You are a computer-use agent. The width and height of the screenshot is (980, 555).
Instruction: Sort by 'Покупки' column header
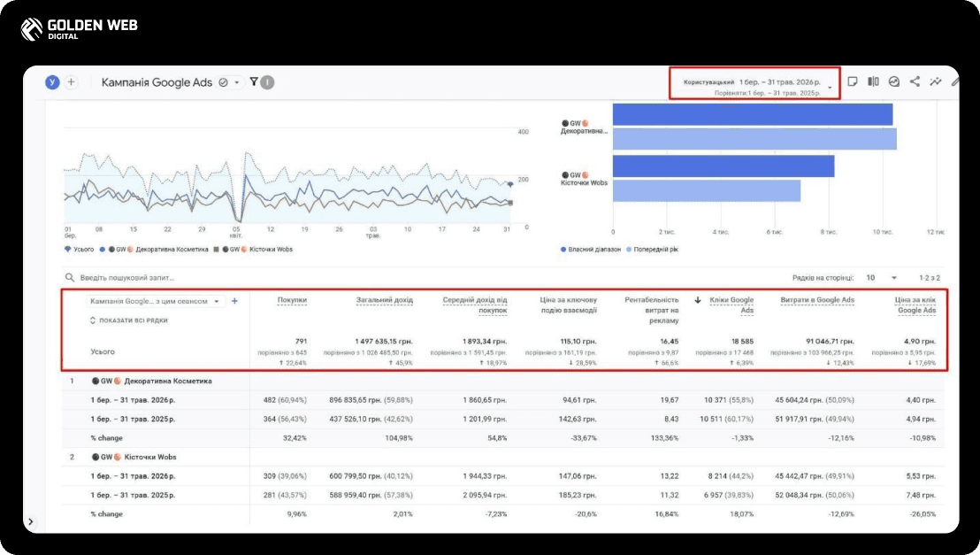(292, 300)
